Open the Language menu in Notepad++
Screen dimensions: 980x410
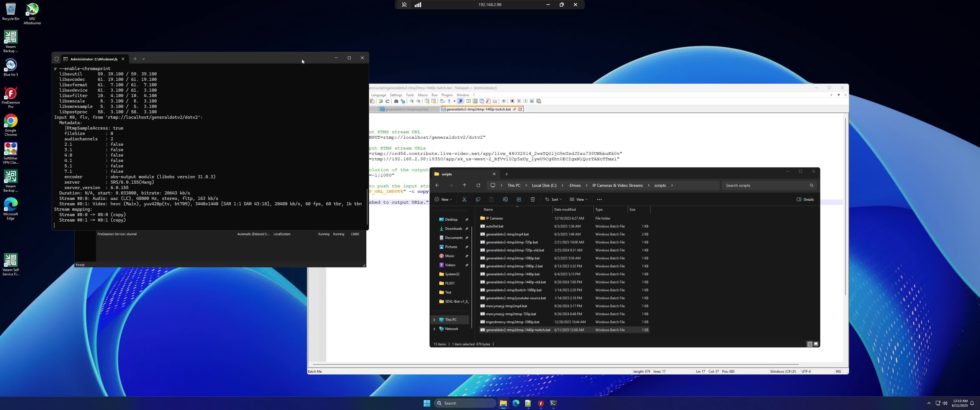pos(378,95)
